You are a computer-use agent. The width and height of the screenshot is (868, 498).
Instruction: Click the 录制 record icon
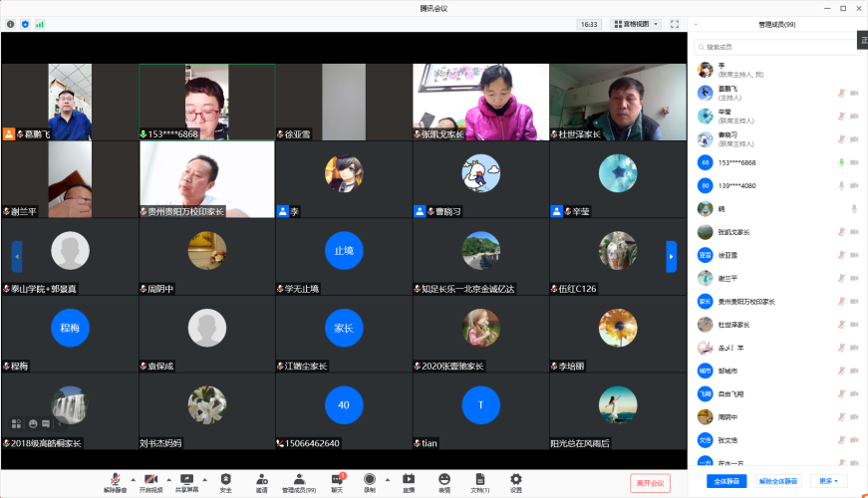[370, 479]
